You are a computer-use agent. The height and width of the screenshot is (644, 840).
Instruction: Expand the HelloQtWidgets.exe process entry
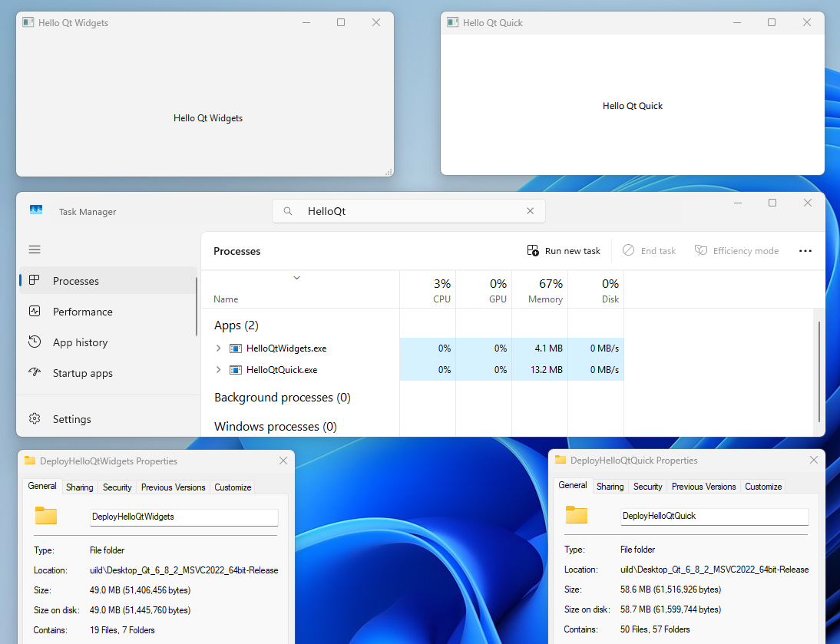pyautogui.click(x=218, y=348)
